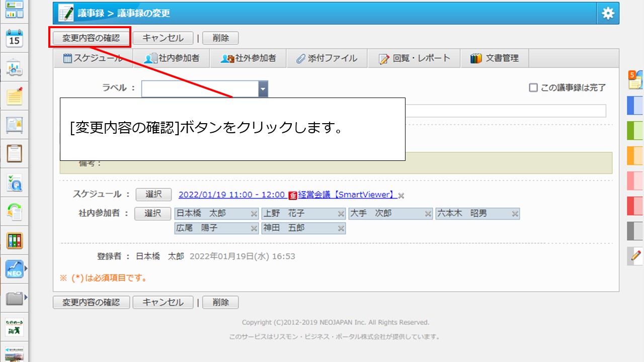Switch to the 回覧・レポート tab

tap(414, 58)
